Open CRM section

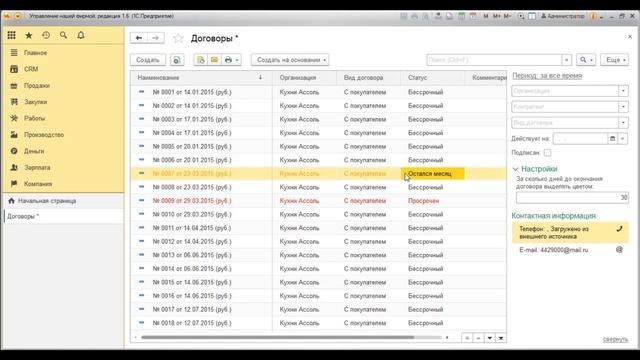tap(31, 69)
